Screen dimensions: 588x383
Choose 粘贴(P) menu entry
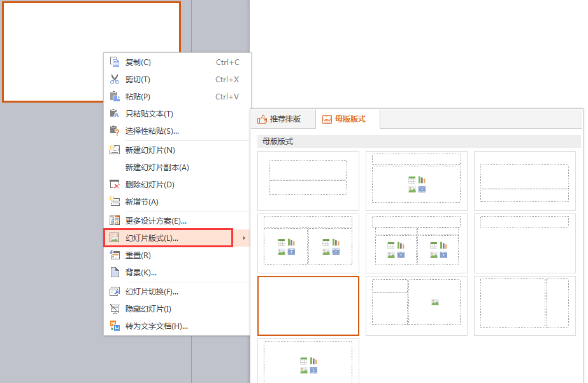coord(176,97)
